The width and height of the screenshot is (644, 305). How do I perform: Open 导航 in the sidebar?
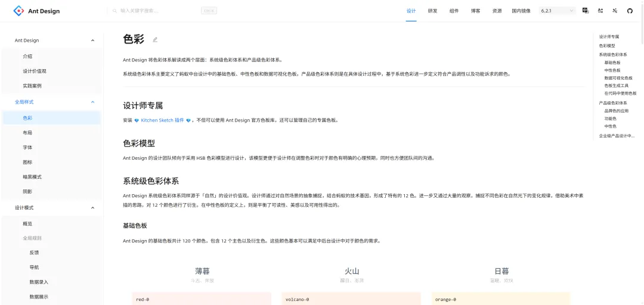(51, 267)
